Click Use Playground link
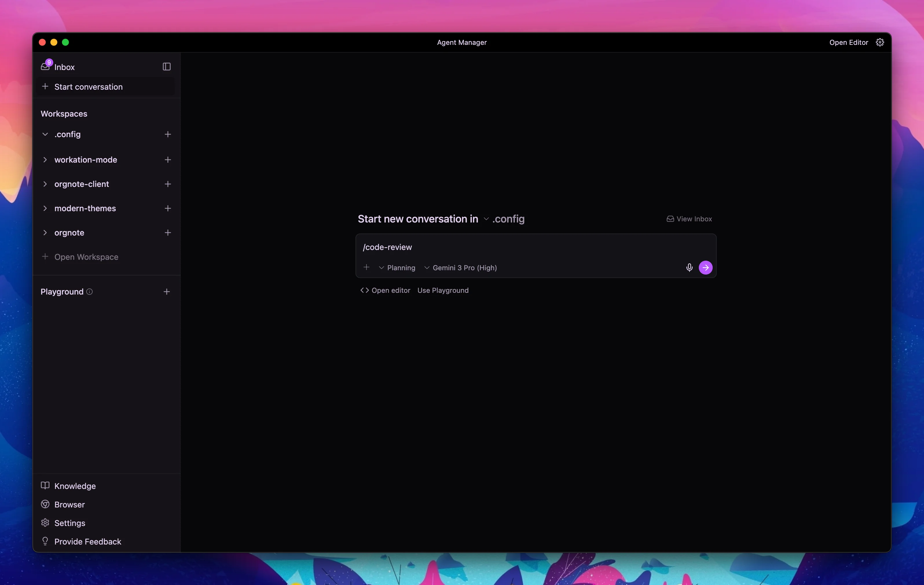Viewport: 924px width, 585px height. click(443, 290)
